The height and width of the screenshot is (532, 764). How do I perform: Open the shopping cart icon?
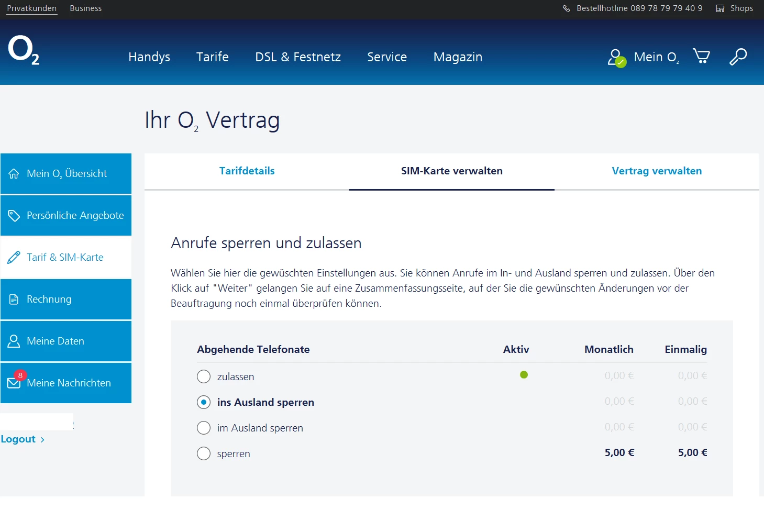coord(701,56)
